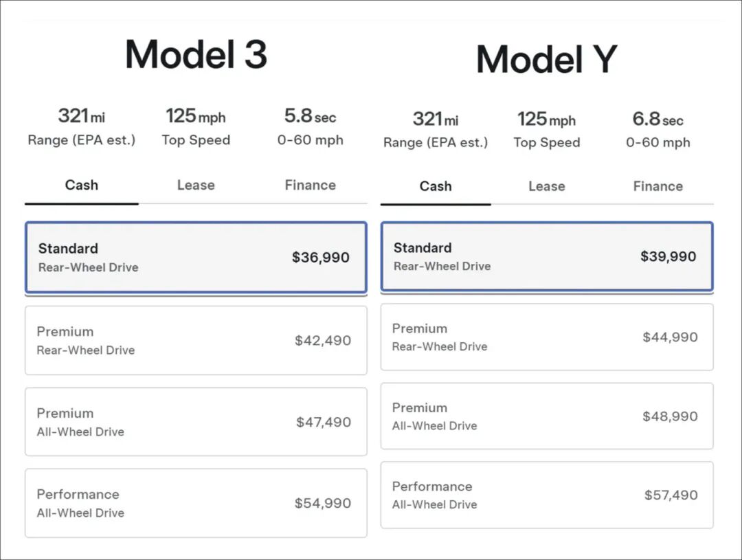The width and height of the screenshot is (742, 560).
Task: Choose Model Y Standard Rear-Wheel Drive at $39,990
Action: coord(547,256)
